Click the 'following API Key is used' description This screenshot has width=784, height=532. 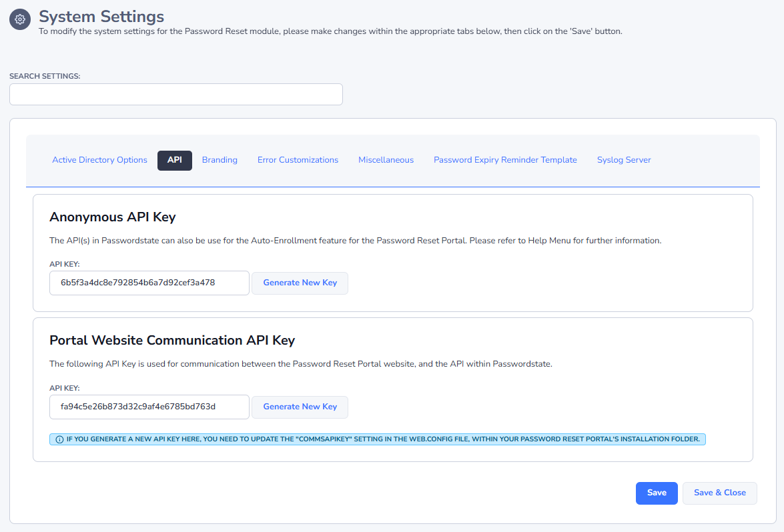pyautogui.click(x=300, y=363)
